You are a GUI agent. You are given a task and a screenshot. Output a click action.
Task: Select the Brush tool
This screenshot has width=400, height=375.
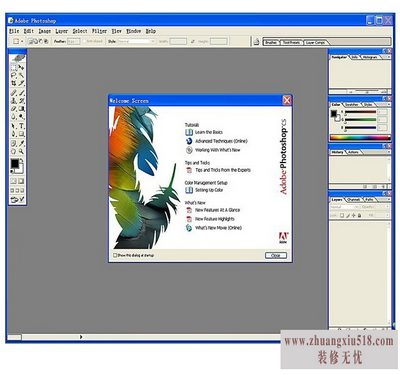(x=21, y=93)
